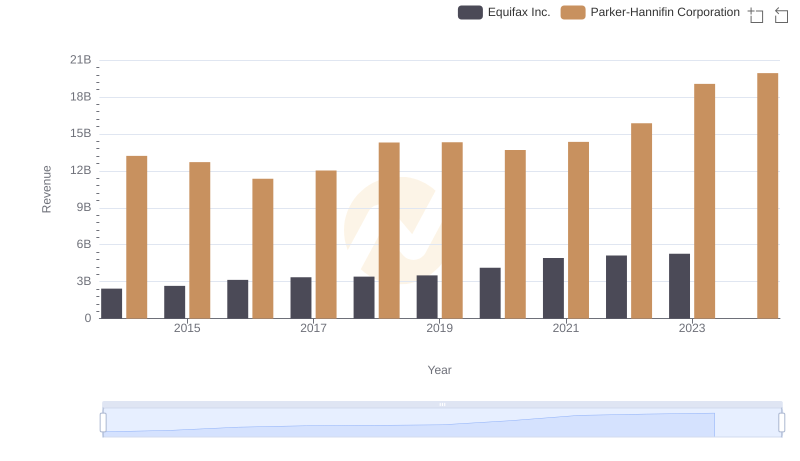The width and height of the screenshot is (800, 461).
Task: Click the 2017 x-axis label
Action: [313, 328]
